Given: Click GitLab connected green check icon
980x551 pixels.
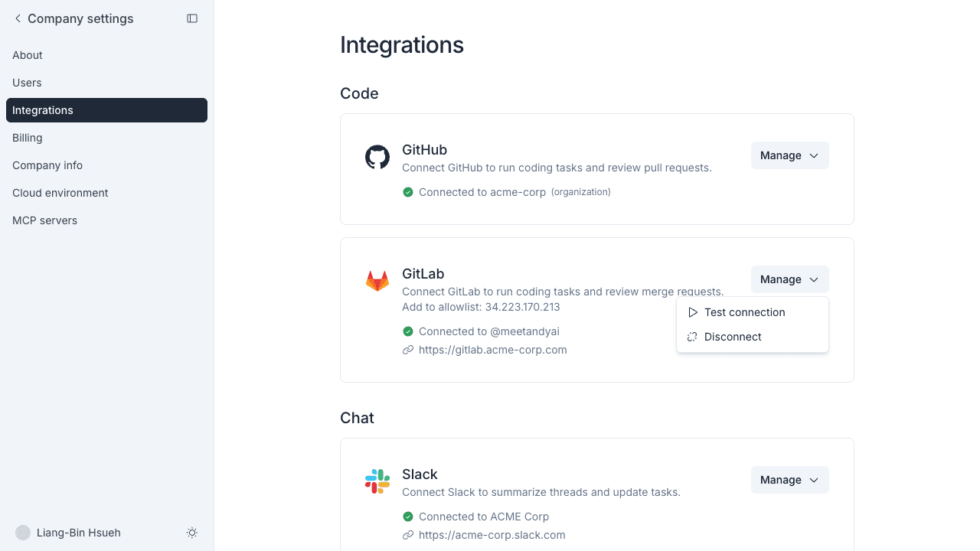Looking at the screenshot, I should tap(408, 331).
